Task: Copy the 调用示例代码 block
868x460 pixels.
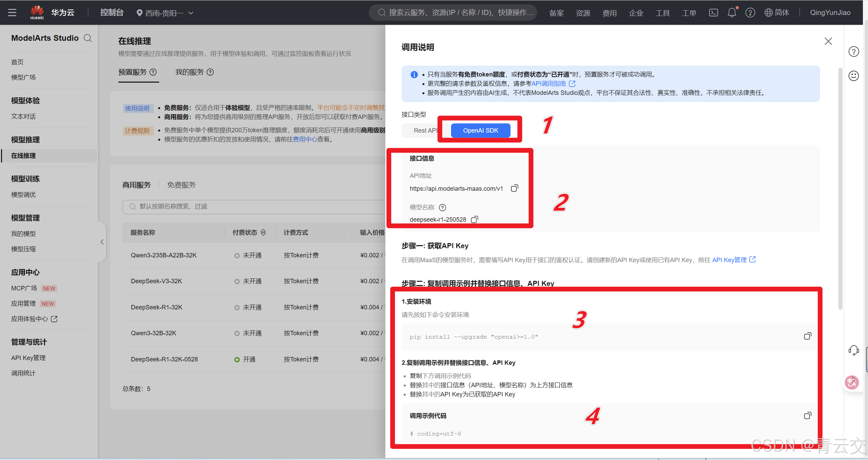Action: coord(807,415)
